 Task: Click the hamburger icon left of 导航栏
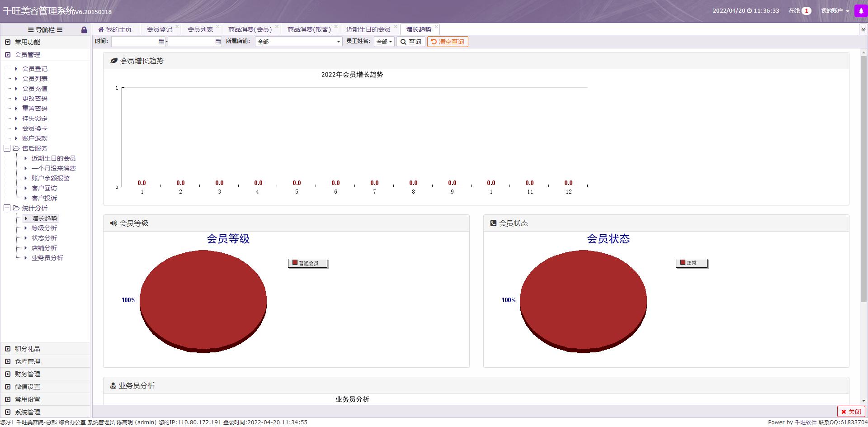pyautogui.click(x=31, y=30)
